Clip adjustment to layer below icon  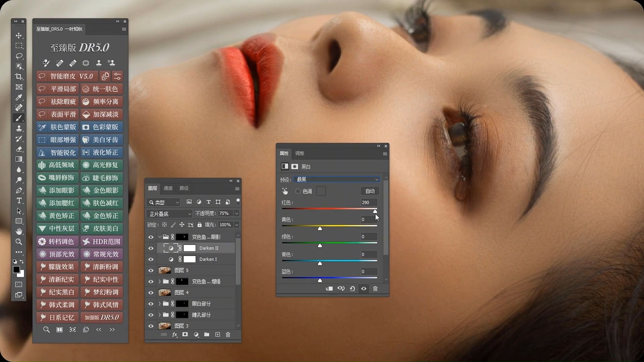coord(329,289)
